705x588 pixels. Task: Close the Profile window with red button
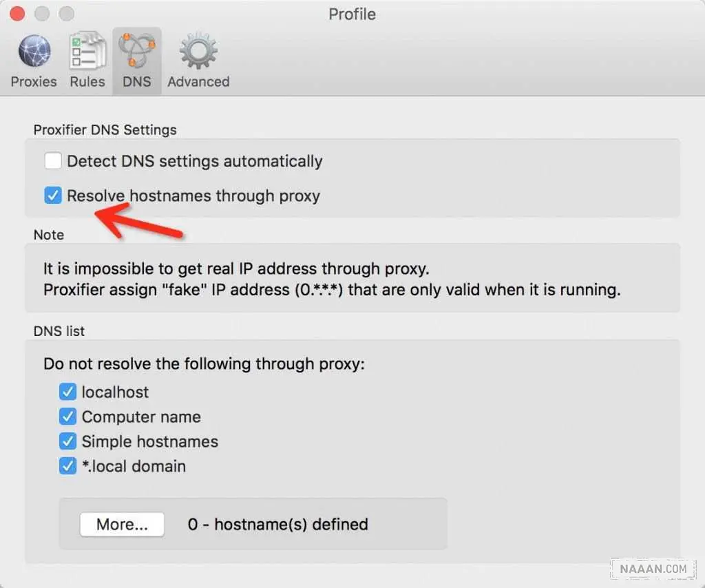tap(17, 14)
